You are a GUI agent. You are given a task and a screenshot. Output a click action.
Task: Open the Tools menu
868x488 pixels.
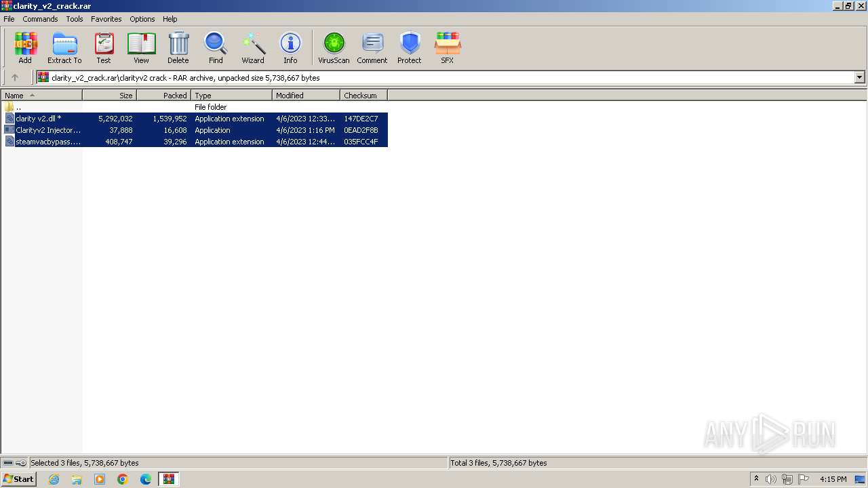75,19
